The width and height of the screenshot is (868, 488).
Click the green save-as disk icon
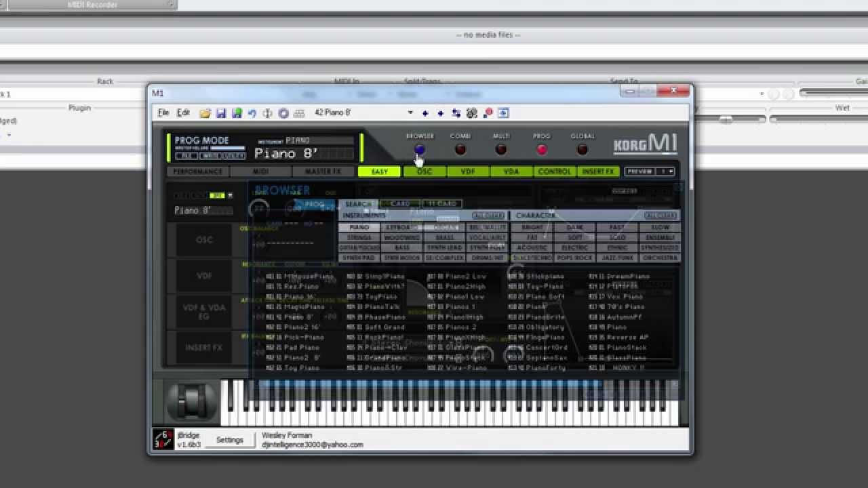(x=237, y=113)
